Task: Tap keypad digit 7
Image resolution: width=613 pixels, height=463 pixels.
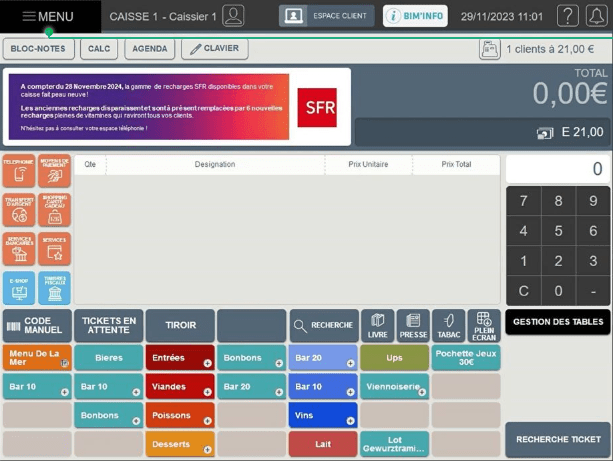Action: point(523,201)
